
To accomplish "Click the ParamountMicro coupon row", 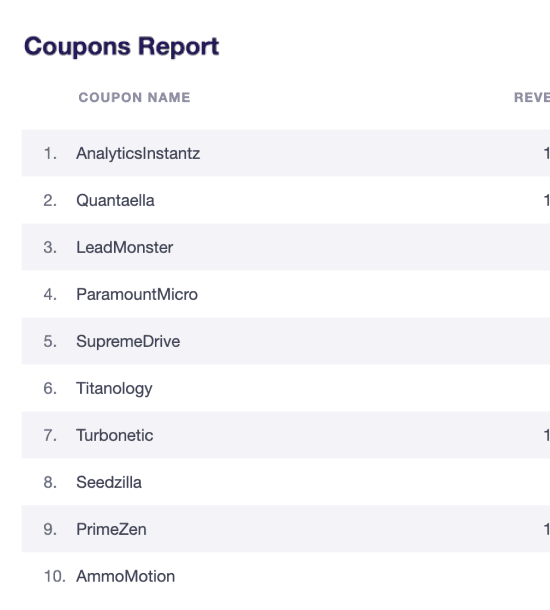I will point(286,294).
